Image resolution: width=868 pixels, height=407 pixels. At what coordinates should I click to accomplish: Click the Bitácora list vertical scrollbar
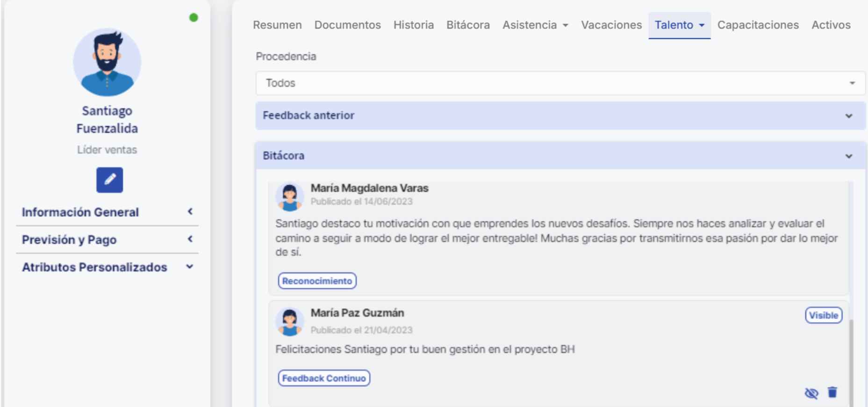[851, 360]
